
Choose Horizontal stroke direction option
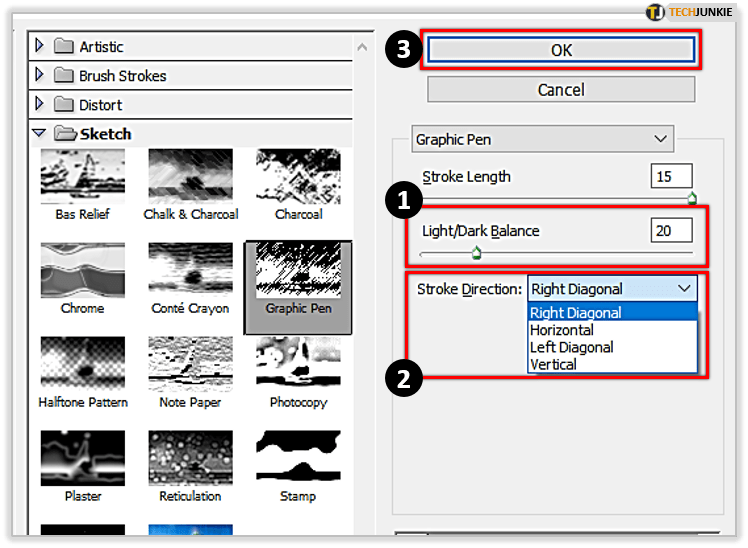[x=561, y=330]
